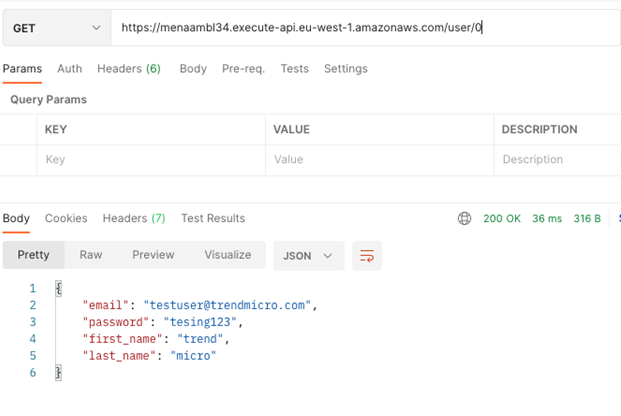621x416 pixels.
Task: Click the query param Value field
Action: [x=379, y=160]
